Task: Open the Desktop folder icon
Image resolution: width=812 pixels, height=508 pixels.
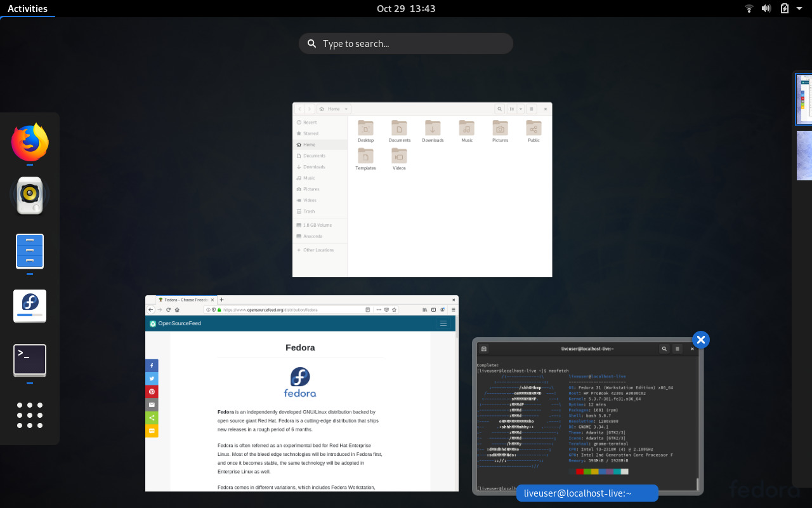Action: click(x=365, y=128)
